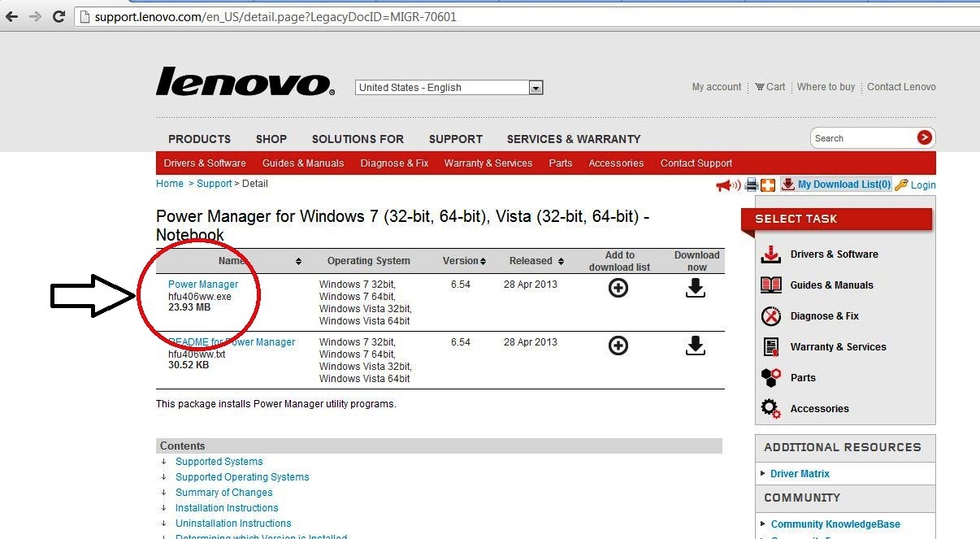Click Guides & Manuals book icon in sidebar
Screen dimensions: 980x539
pos(770,285)
